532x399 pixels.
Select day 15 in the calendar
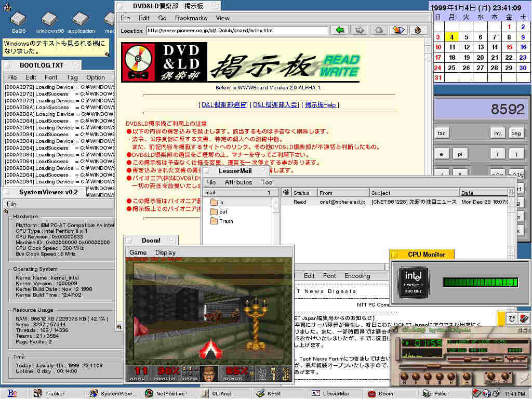509,47
